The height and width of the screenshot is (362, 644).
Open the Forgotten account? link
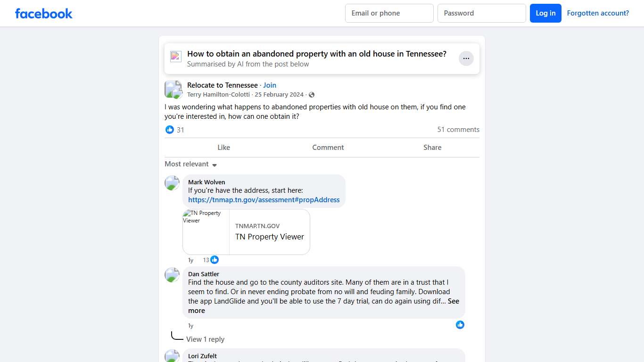click(x=598, y=13)
